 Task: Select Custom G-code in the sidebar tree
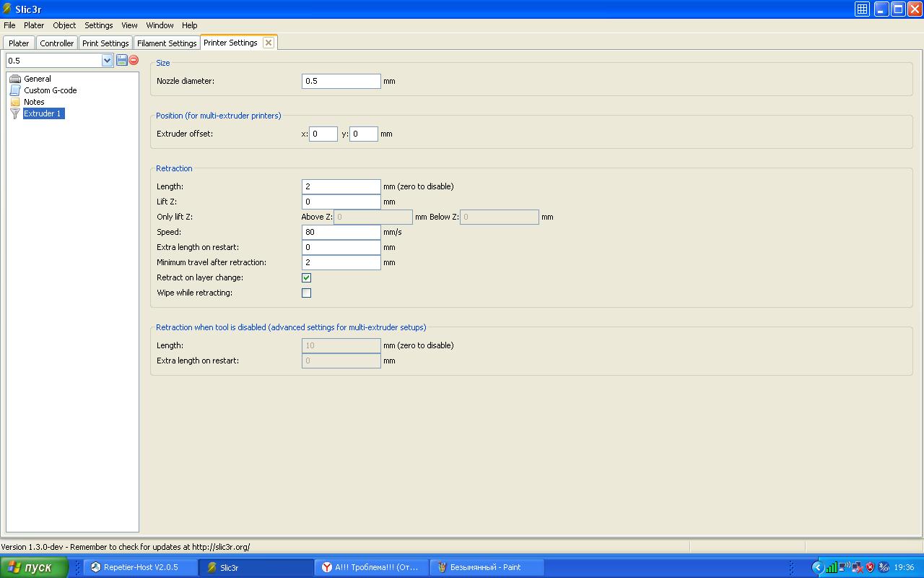pos(50,90)
